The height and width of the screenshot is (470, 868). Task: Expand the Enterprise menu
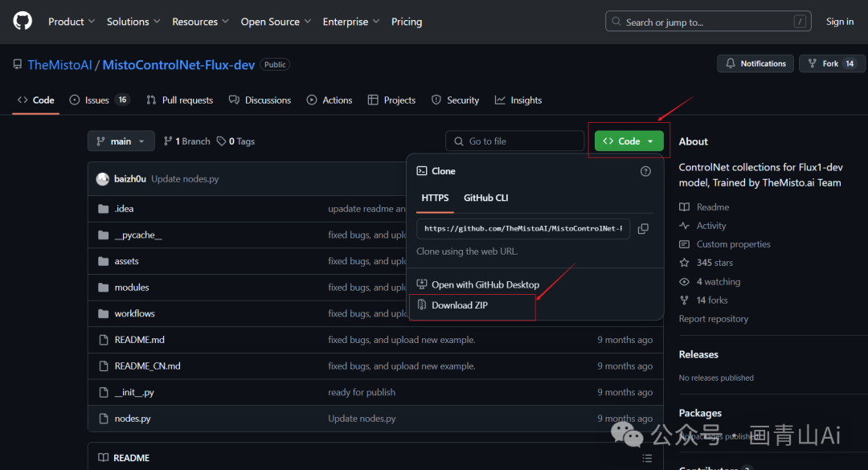coord(351,22)
